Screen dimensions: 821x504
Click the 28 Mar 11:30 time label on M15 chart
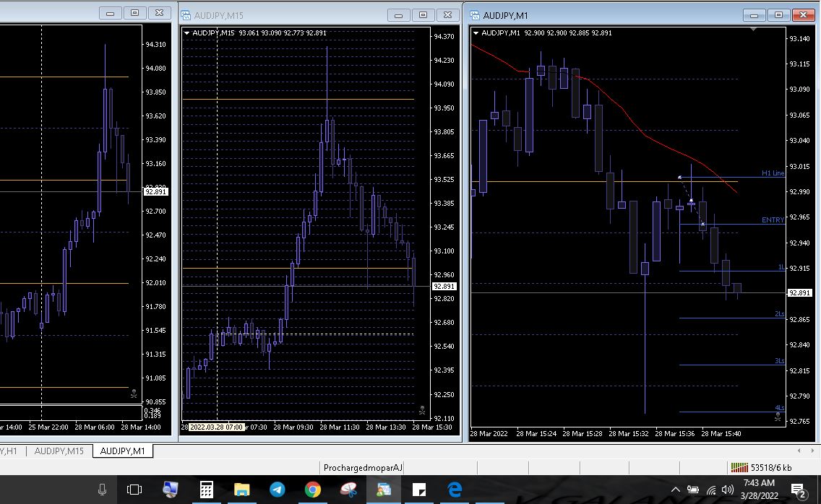tap(339, 427)
